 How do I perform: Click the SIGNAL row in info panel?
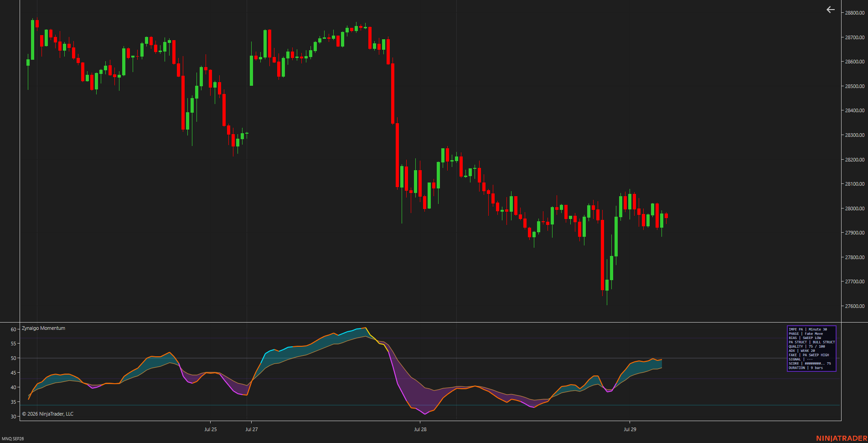(801, 360)
